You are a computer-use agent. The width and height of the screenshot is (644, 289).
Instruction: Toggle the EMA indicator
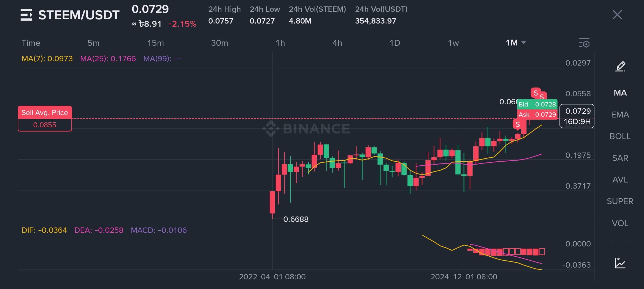[620, 115]
